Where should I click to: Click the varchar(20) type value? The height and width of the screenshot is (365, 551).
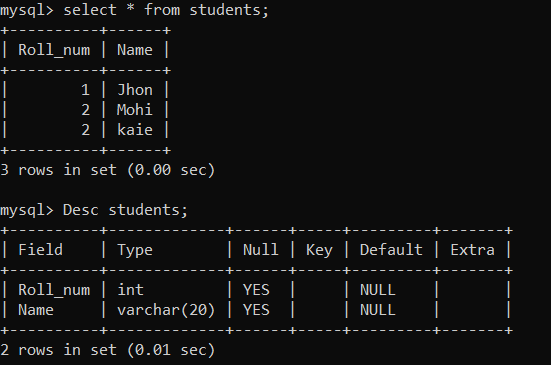pos(166,310)
